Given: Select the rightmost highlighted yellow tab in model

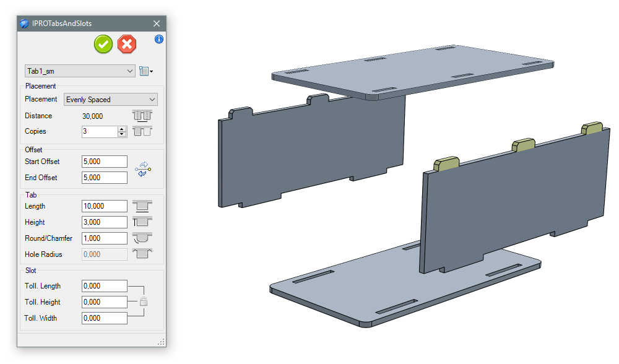Looking at the screenshot, I should 592,128.
